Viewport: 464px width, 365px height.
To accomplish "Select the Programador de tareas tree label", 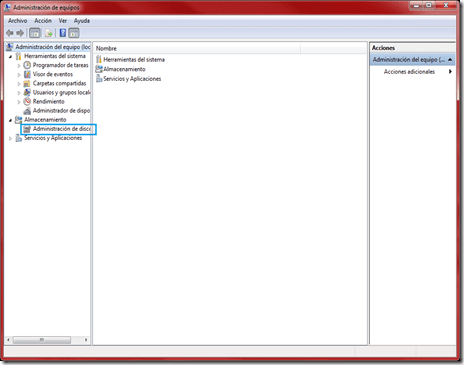I will click(60, 65).
